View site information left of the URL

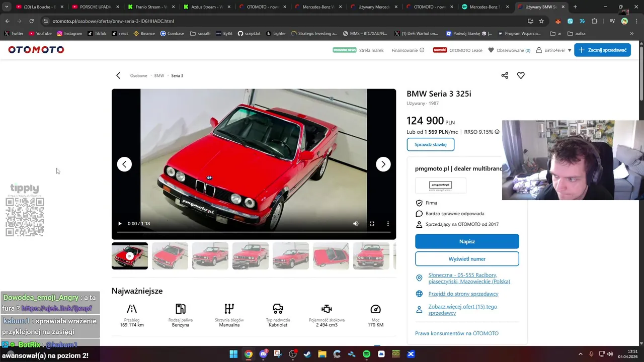pyautogui.click(x=46, y=21)
